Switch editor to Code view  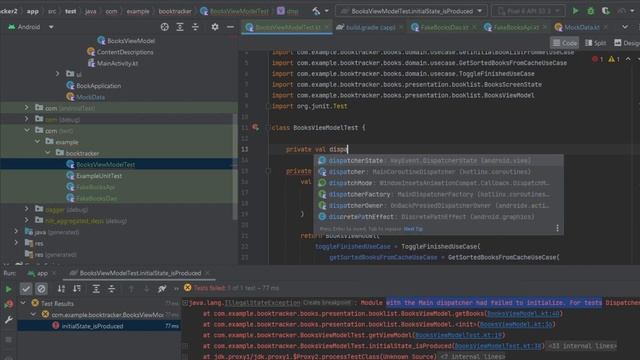tap(565, 43)
